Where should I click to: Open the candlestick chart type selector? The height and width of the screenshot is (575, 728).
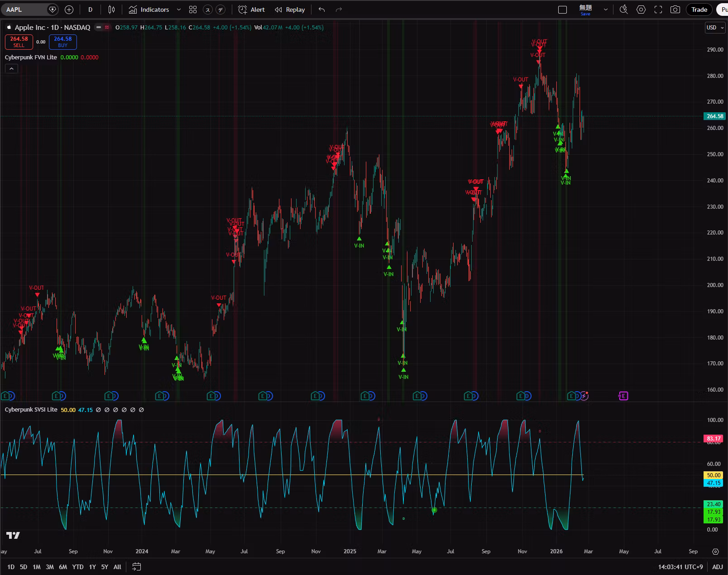pos(111,10)
